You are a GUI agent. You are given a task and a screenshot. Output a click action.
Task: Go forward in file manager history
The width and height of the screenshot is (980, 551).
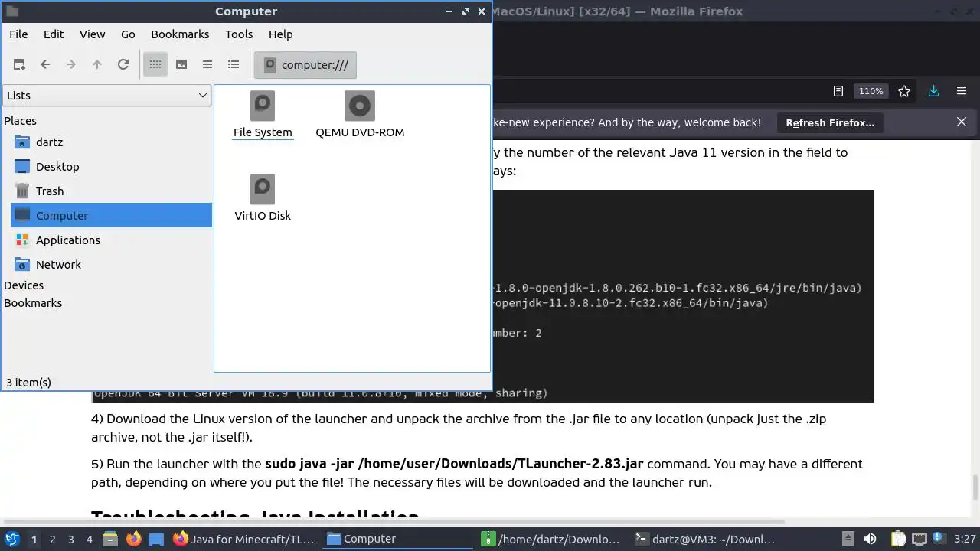71,64
